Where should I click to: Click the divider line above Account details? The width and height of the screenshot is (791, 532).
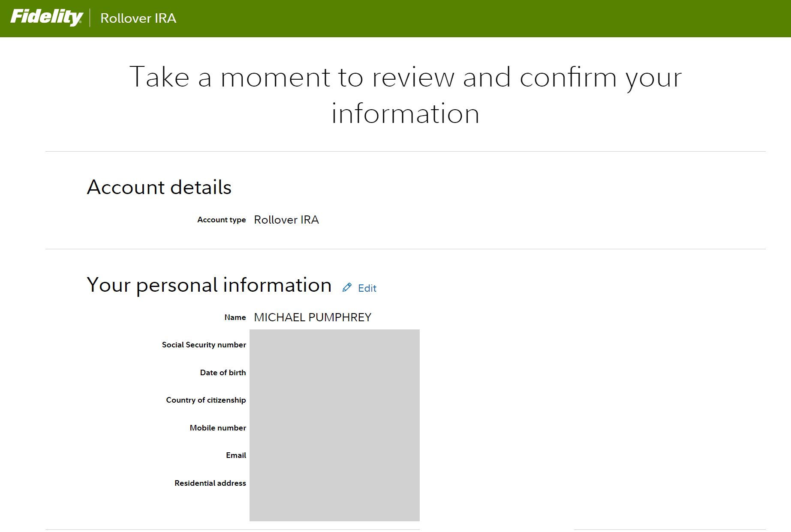[x=405, y=151]
